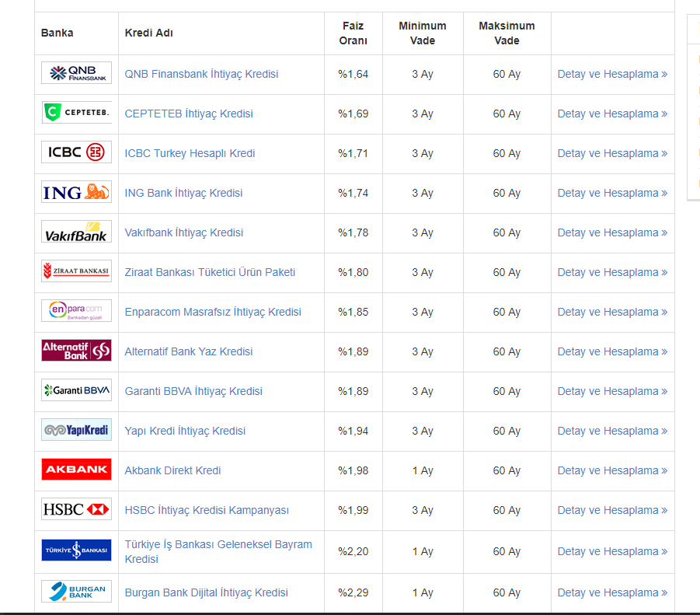Screen dimensions: 700x615
Task: Click Detay ve Hesaplama for Vakıfbank
Action: 612,232
